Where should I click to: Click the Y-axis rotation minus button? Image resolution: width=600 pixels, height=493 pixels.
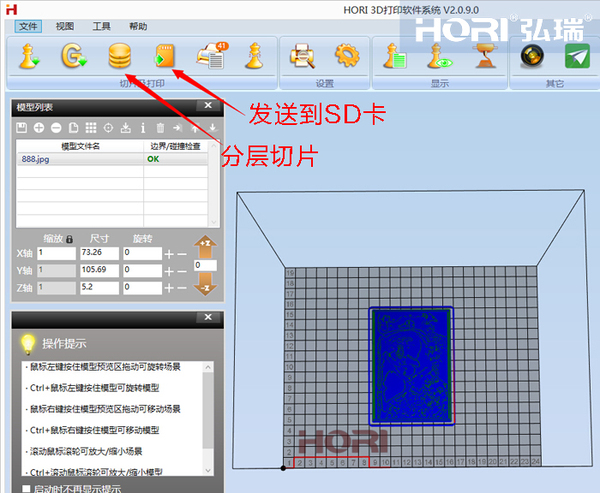[182, 271]
